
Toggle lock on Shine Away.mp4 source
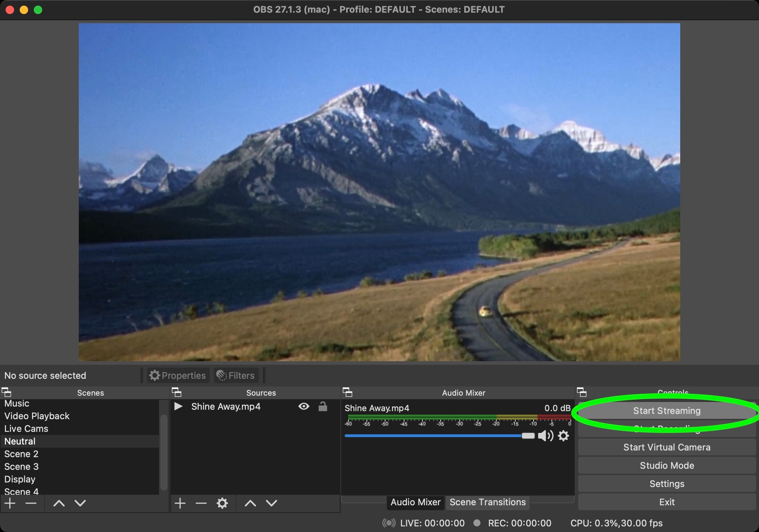point(323,407)
